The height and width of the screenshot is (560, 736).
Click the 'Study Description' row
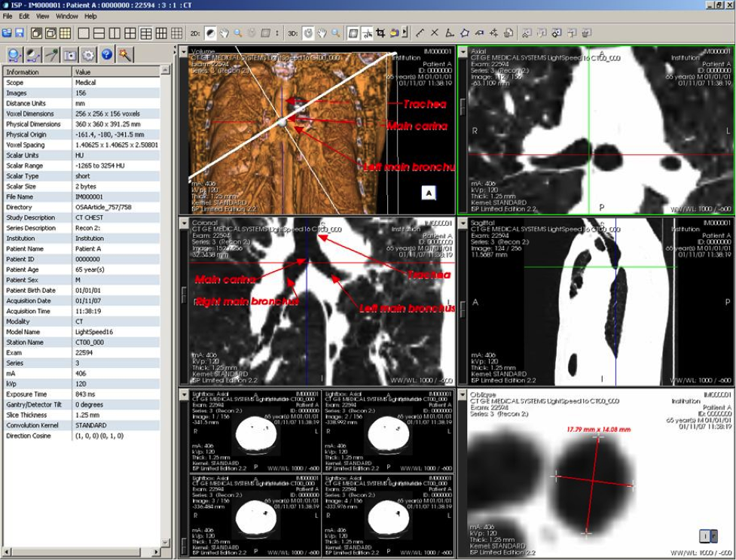81,218
